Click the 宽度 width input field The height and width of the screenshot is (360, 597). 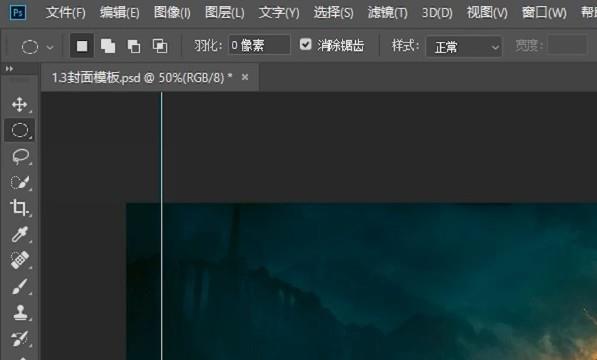point(568,46)
